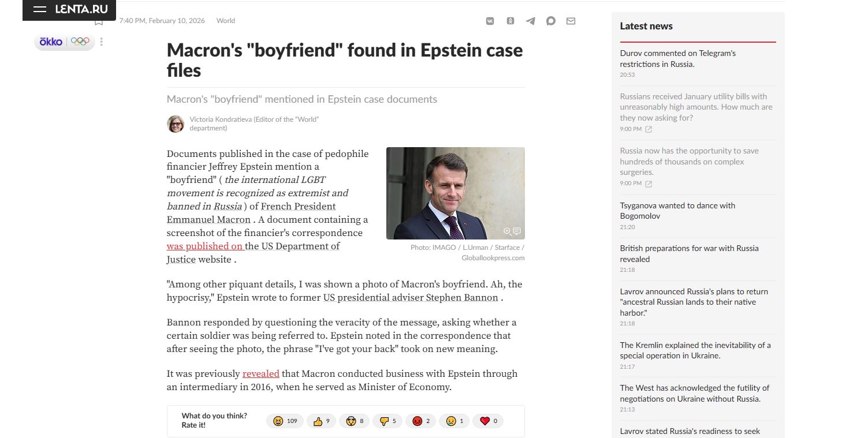Toggle the laughing emoji reaction
The image size is (868, 438).
tap(286, 421)
